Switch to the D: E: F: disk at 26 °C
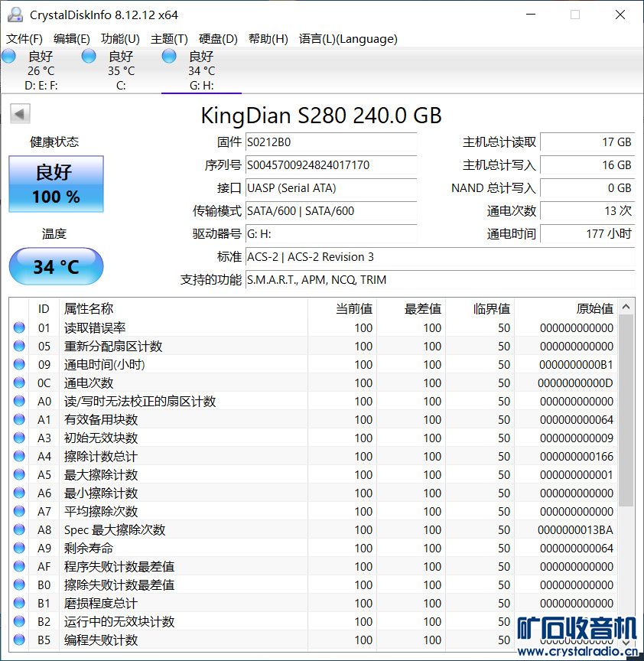This screenshot has width=644, height=661. 41,70
